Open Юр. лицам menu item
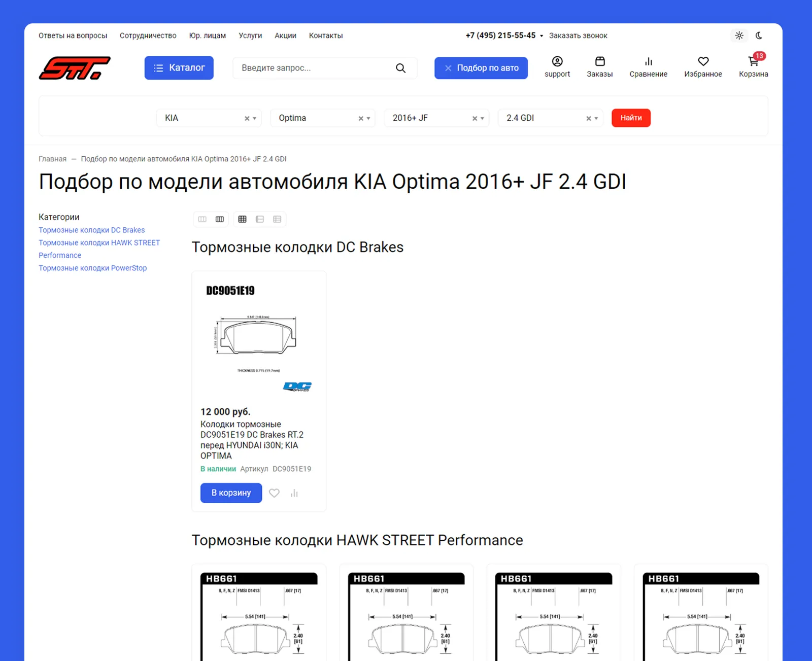The height and width of the screenshot is (661, 812). pos(208,36)
